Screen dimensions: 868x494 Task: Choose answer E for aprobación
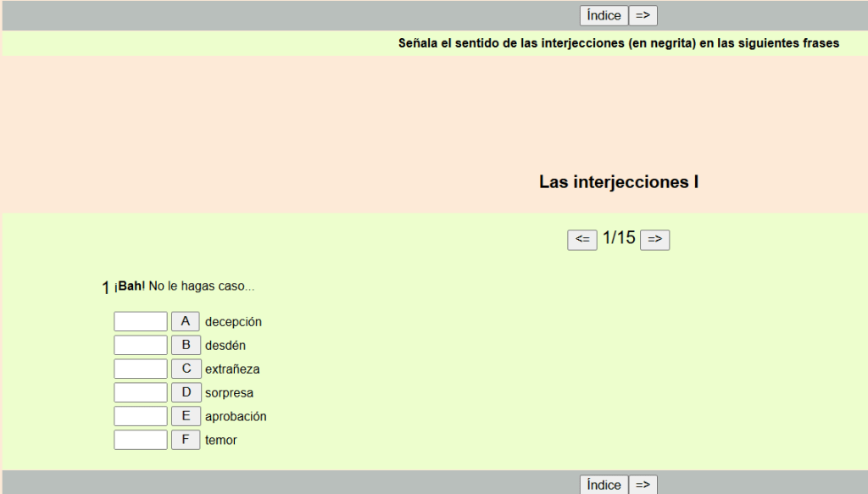coord(186,417)
